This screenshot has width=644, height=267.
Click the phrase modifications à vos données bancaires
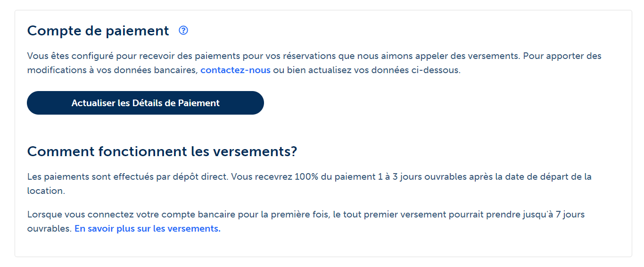point(113,70)
